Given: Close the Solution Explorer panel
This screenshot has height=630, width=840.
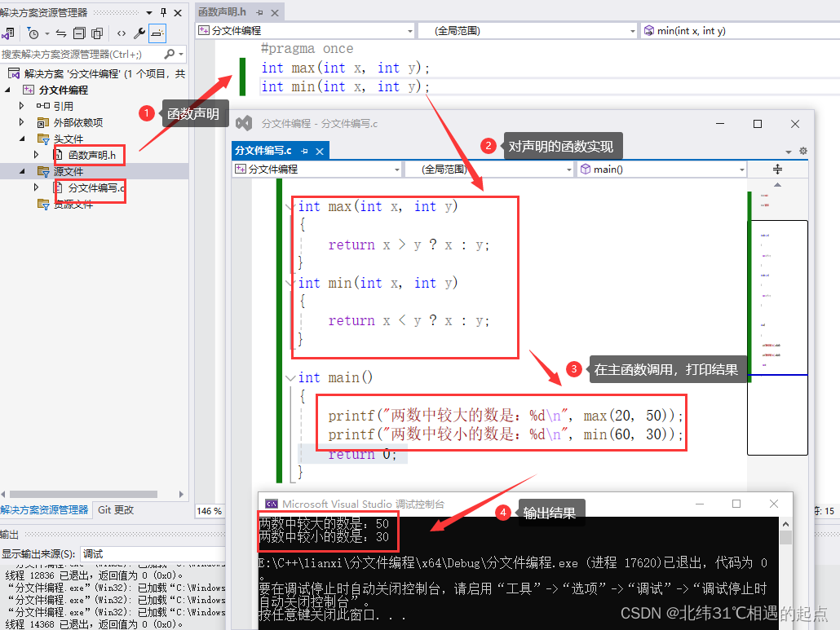Looking at the screenshot, I should point(178,12).
